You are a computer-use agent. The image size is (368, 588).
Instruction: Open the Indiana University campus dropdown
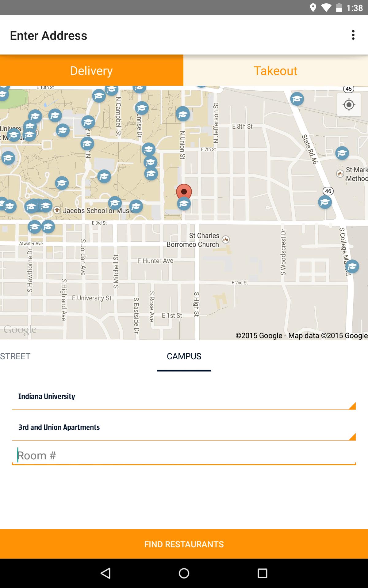pos(184,397)
